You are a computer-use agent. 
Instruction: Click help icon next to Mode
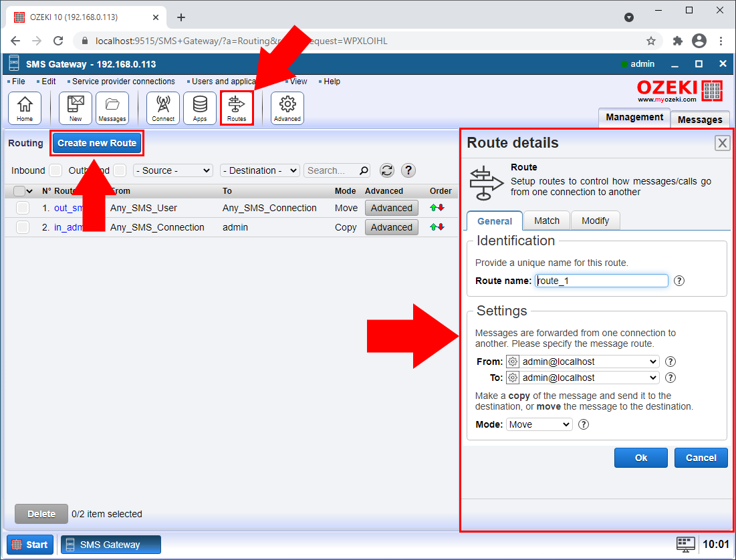pyautogui.click(x=584, y=424)
